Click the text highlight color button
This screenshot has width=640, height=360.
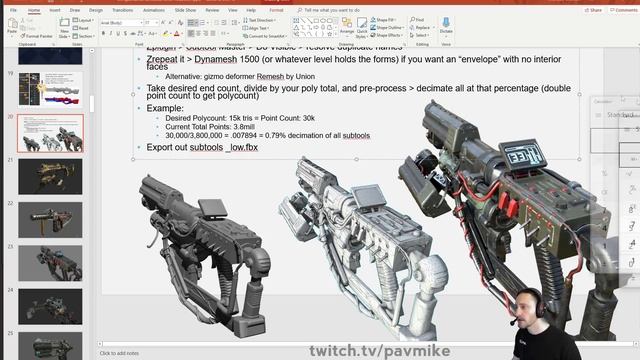[x=166, y=33]
